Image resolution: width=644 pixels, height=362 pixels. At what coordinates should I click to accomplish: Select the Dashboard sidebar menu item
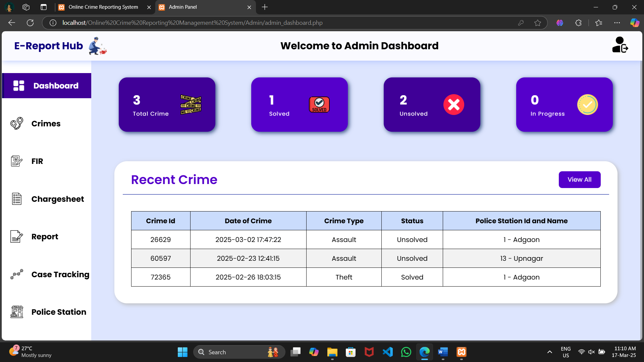click(47, 86)
